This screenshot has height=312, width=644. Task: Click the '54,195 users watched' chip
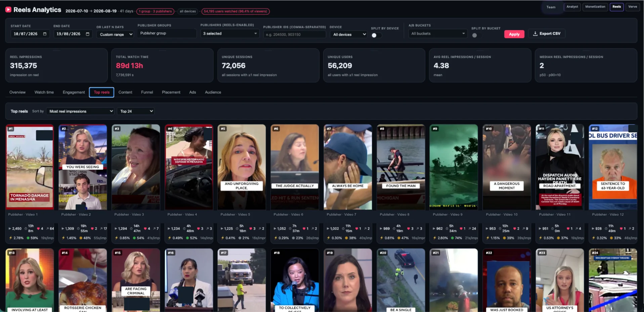click(235, 11)
